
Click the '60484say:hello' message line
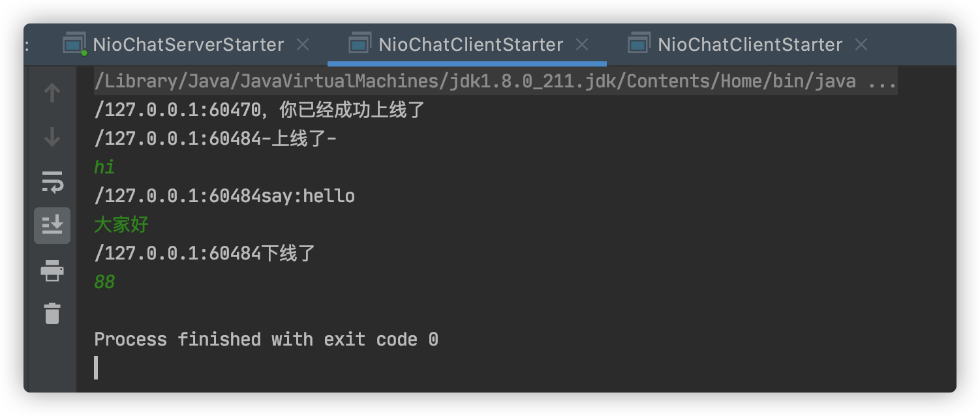point(224,196)
